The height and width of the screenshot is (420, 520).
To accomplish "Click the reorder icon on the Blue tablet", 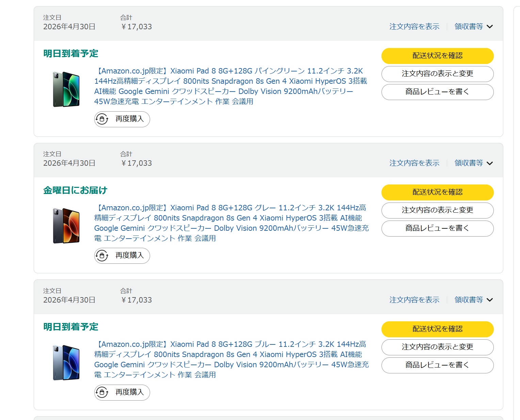I will (102, 392).
